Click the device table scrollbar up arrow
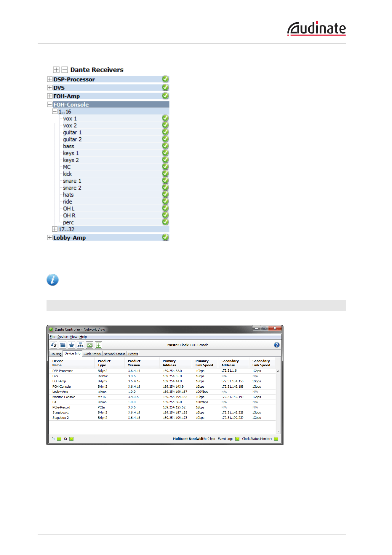The image size is (392, 555). tap(278, 371)
